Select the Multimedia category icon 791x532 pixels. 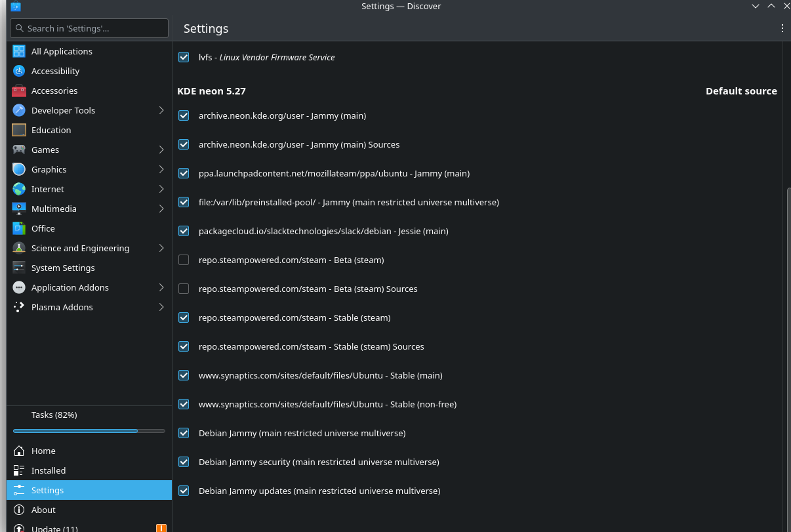[19, 209]
